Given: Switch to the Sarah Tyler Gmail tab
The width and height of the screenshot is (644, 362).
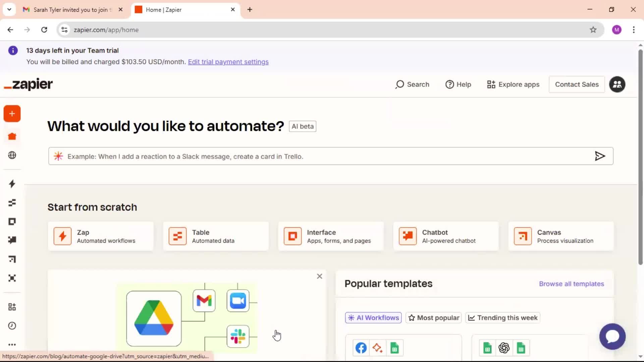Looking at the screenshot, I should point(72,10).
